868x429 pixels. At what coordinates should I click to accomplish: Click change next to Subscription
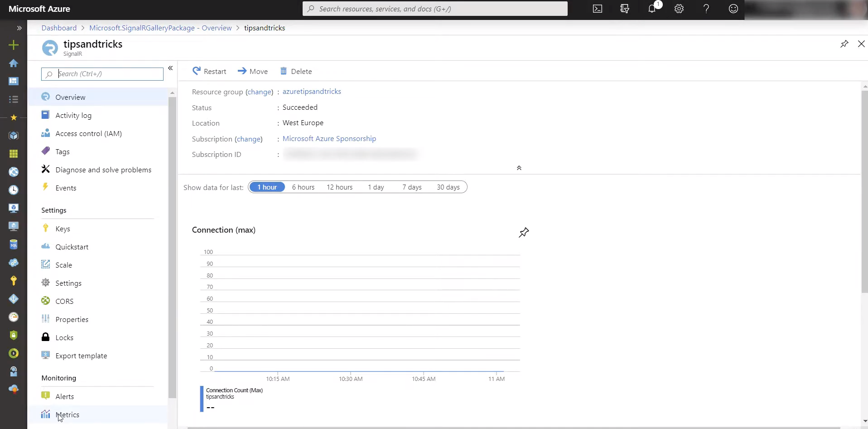(249, 139)
